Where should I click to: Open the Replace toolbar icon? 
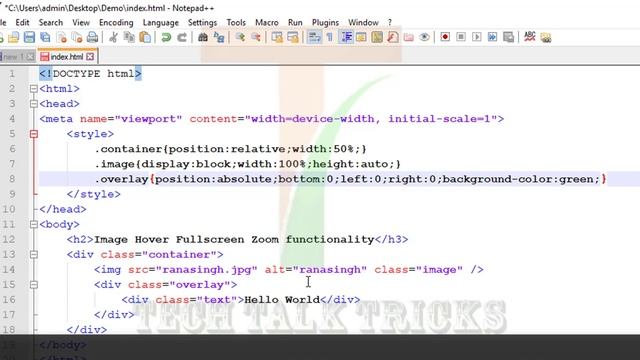[219, 38]
